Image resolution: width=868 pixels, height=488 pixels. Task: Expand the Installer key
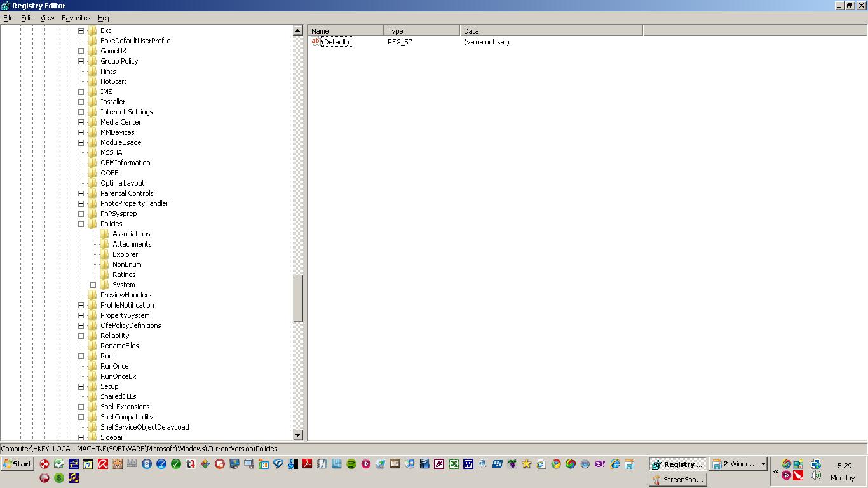pos(81,102)
